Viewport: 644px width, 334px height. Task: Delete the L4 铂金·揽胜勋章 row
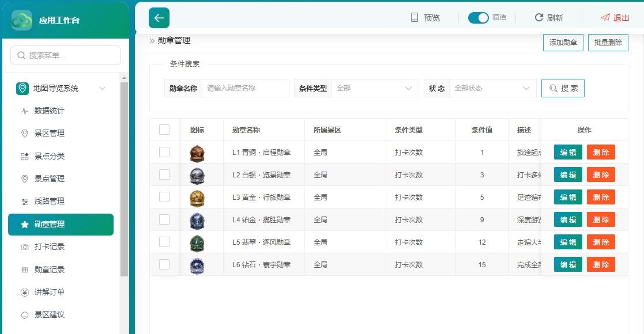(x=601, y=220)
